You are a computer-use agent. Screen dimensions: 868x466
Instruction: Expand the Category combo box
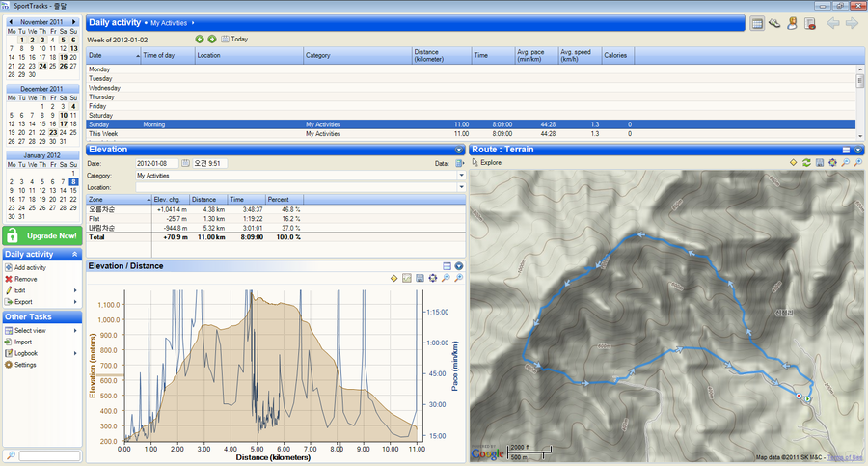(x=461, y=176)
